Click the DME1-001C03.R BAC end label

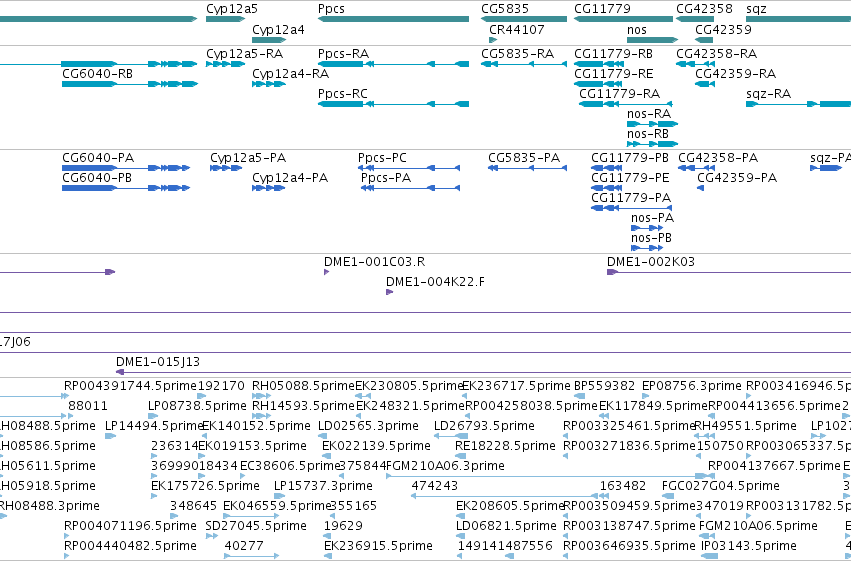coord(374,262)
